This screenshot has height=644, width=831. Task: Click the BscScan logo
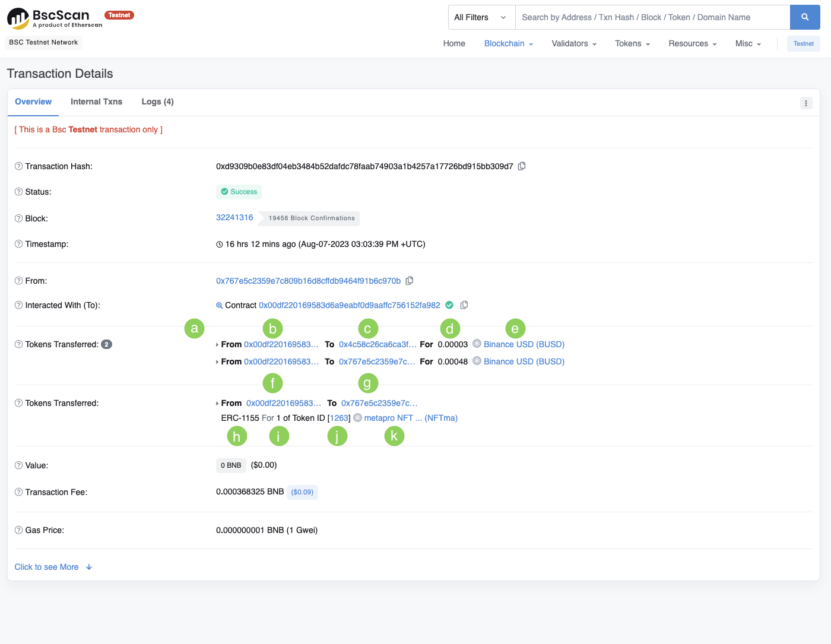(x=55, y=18)
